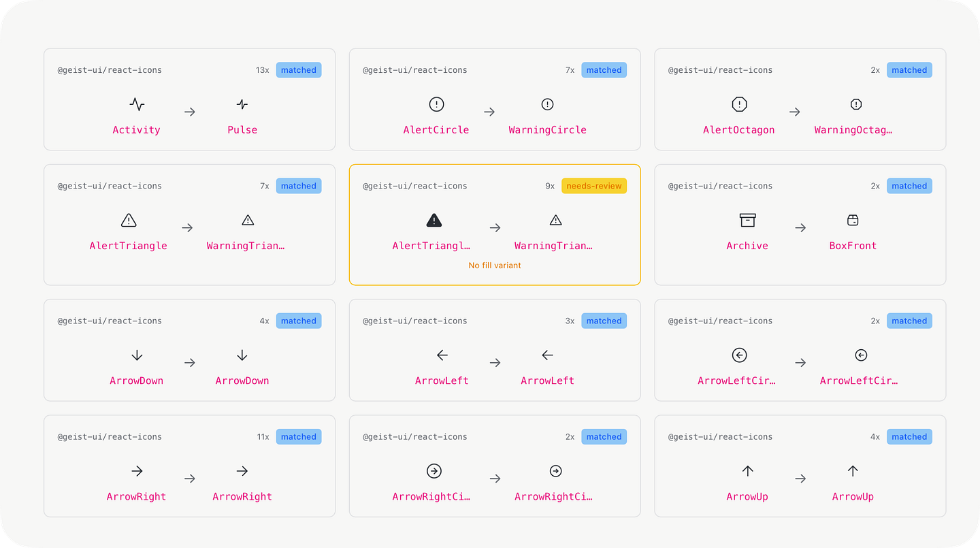The height and width of the screenshot is (548, 980).
Task: Select the matched badge on the Archive card
Action: [909, 186]
